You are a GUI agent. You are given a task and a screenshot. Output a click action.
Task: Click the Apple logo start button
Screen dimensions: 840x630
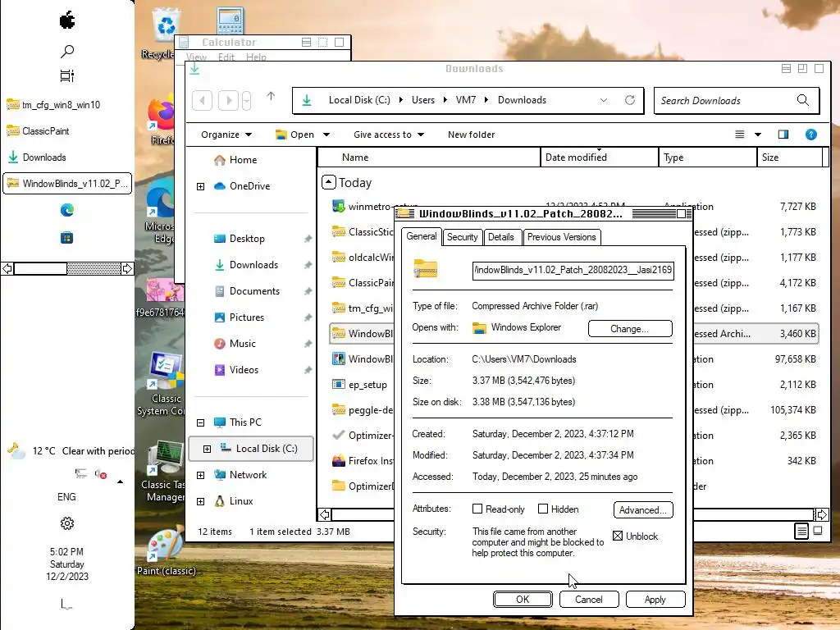click(67, 21)
